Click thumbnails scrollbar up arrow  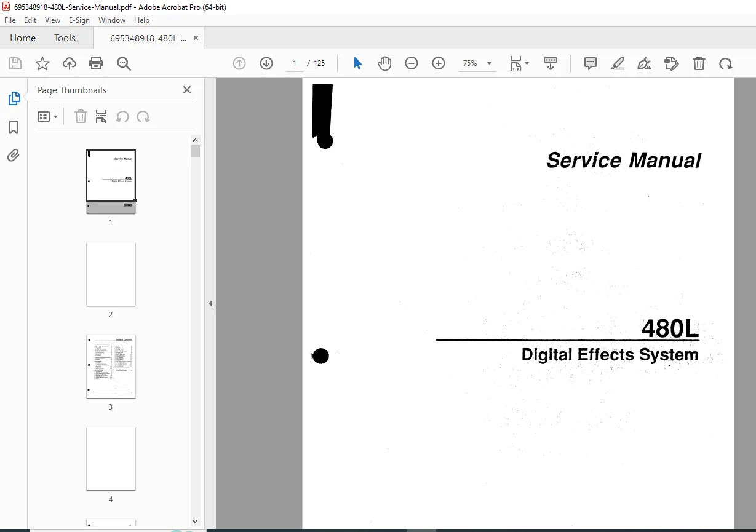pos(195,140)
